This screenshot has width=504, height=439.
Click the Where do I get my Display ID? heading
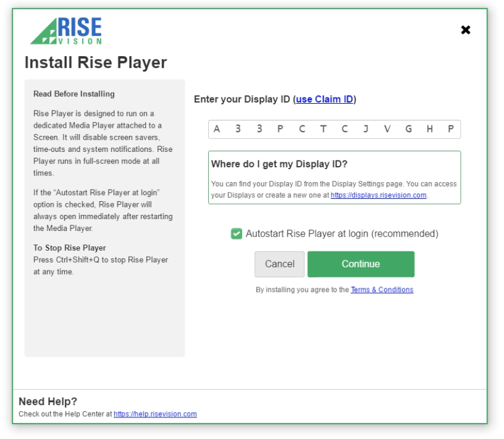click(279, 164)
